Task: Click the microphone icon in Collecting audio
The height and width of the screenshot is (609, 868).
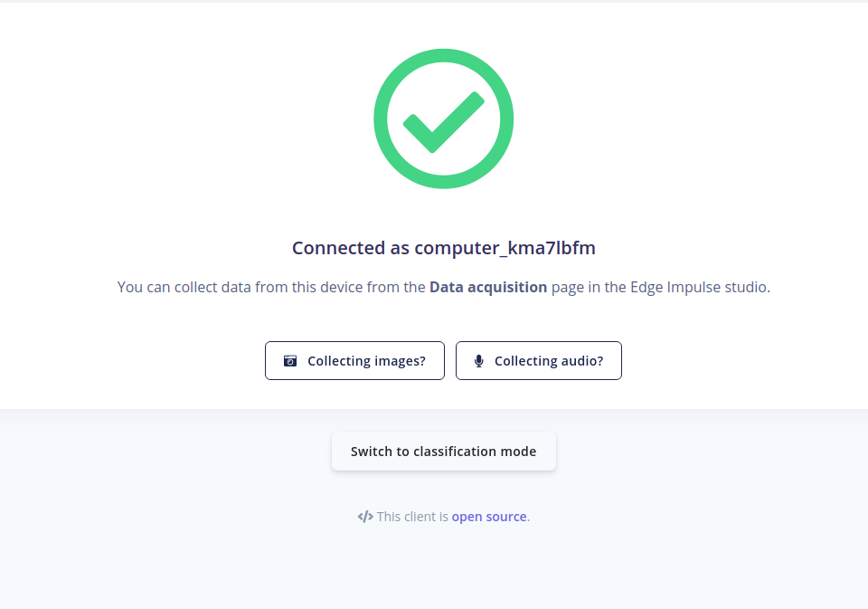Action: click(479, 361)
